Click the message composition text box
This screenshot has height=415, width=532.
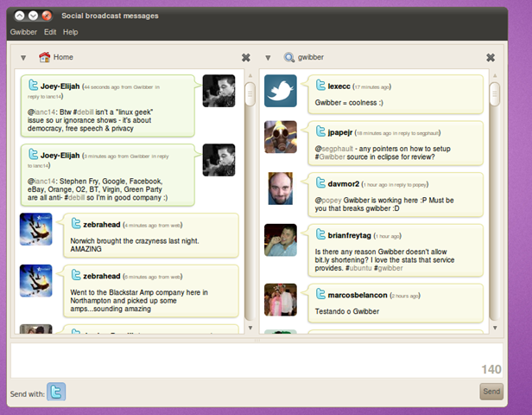pos(256,361)
